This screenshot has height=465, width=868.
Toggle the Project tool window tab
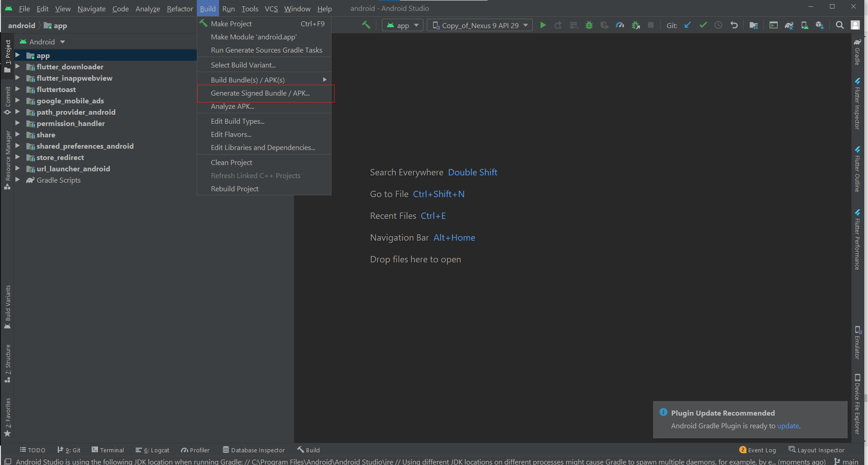pyautogui.click(x=7, y=56)
